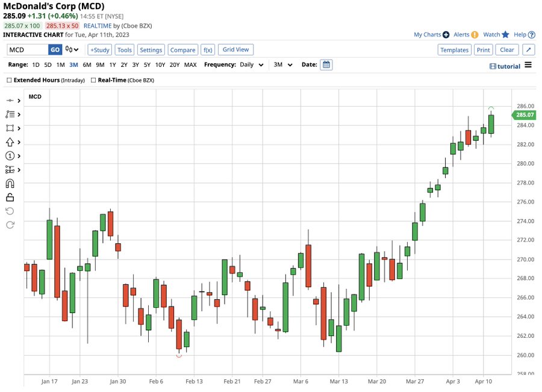Select the MAX range

coord(190,64)
